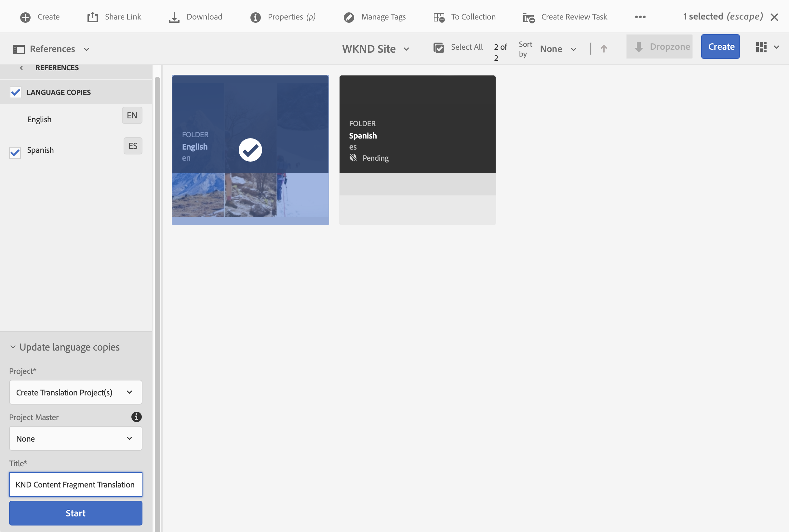Expand the Sort by None dropdown
This screenshot has width=789, height=532.
click(x=558, y=49)
